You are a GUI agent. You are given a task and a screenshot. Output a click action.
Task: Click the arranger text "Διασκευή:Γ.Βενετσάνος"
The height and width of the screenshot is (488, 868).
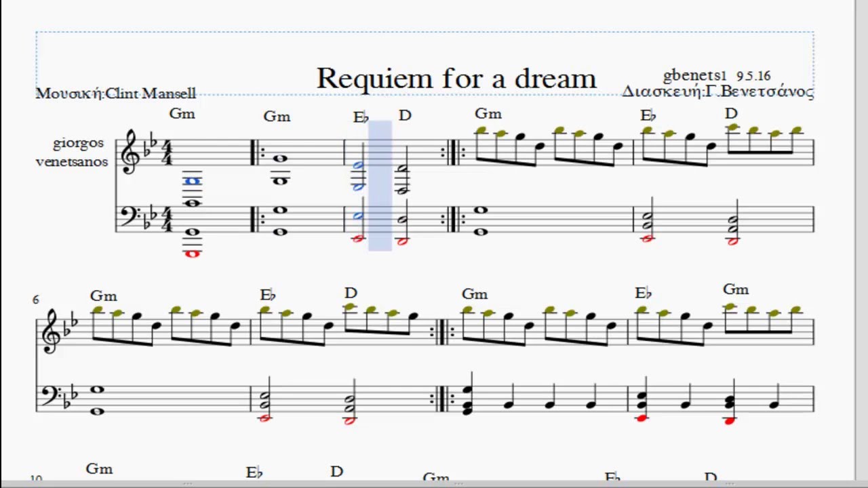point(718,91)
